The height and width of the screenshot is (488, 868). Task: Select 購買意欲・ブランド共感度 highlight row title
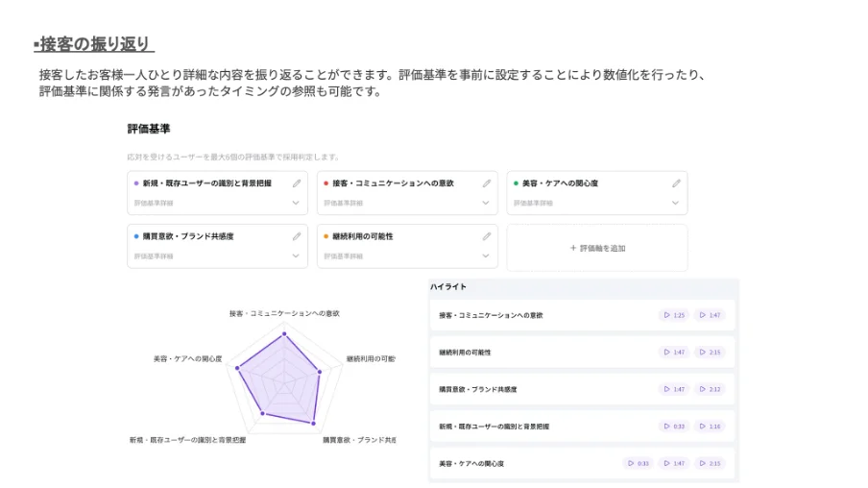478,389
